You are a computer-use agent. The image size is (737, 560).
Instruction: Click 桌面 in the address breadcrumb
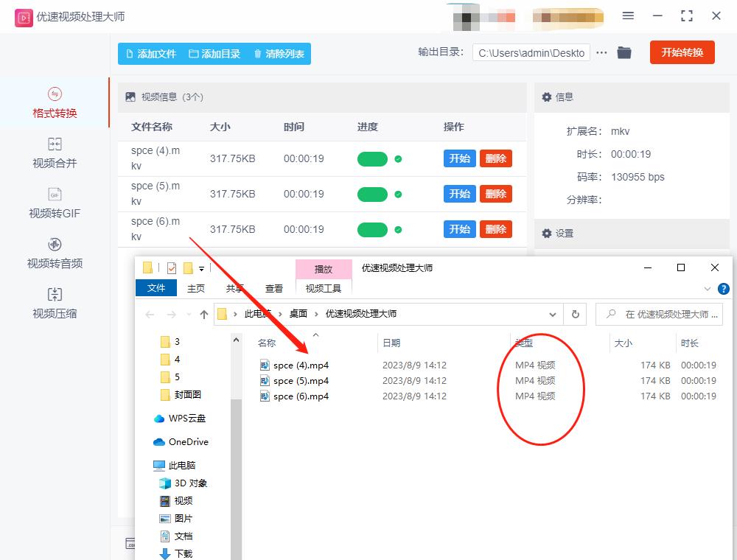pos(298,314)
